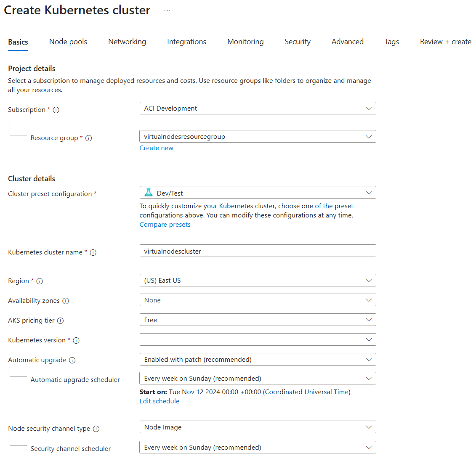Click the Dev/Test flask icon in preset dropdown
The image size is (476, 461).
[148, 192]
